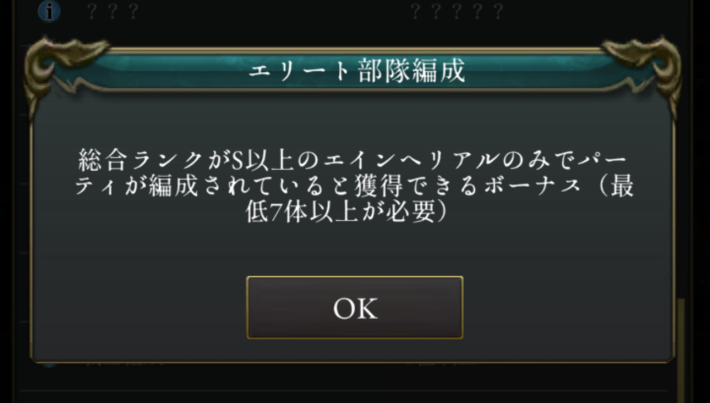Click the right golden corner ornament
Viewport: 710px width, 403px height.
click(x=643, y=68)
